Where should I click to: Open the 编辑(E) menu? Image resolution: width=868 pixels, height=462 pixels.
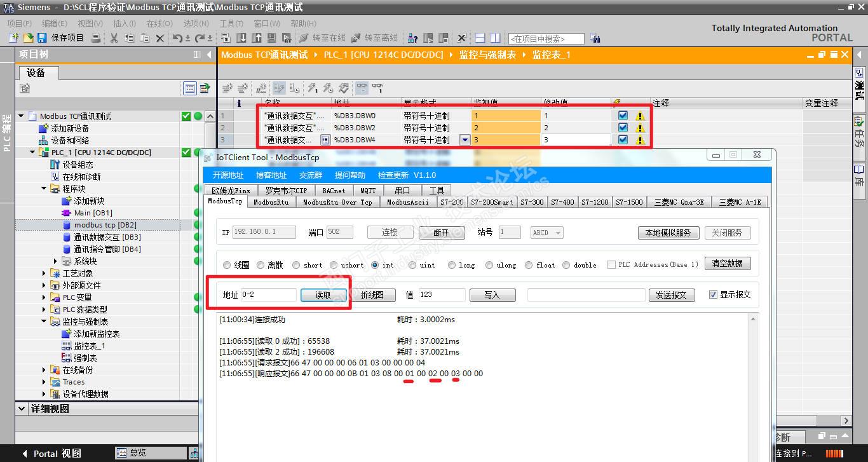55,24
